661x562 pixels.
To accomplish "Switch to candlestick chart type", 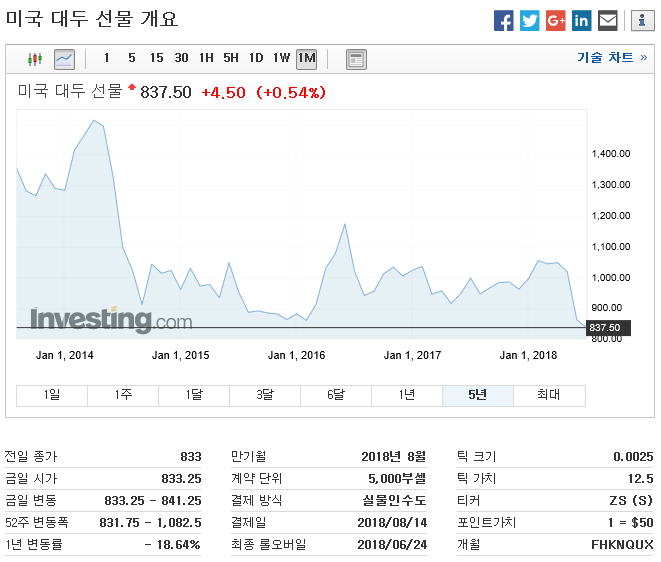I will [x=35, y=59].
